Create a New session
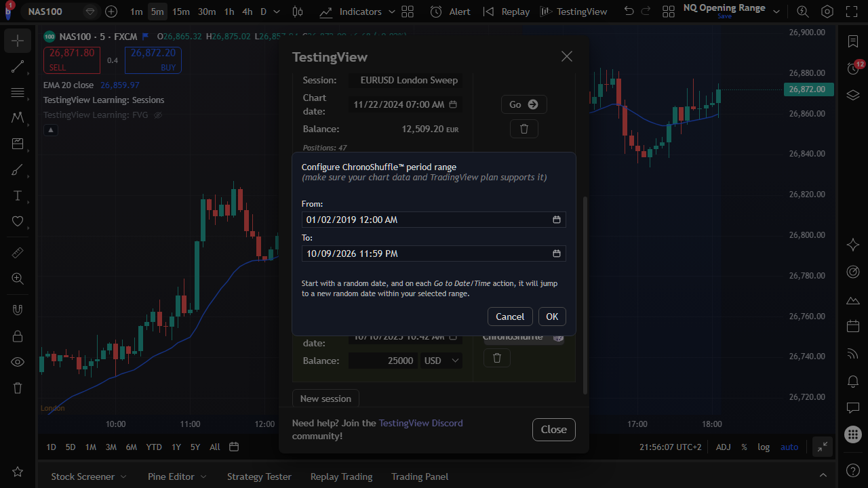868x488 pixels. (x=325, y=399)
